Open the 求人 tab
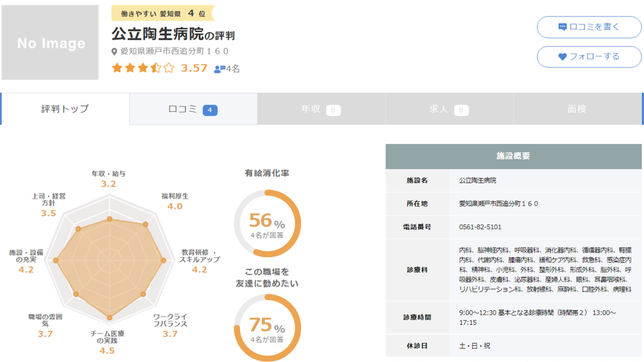Image resolution: width=644 pixels, height=362 pixels. [449, 109]
